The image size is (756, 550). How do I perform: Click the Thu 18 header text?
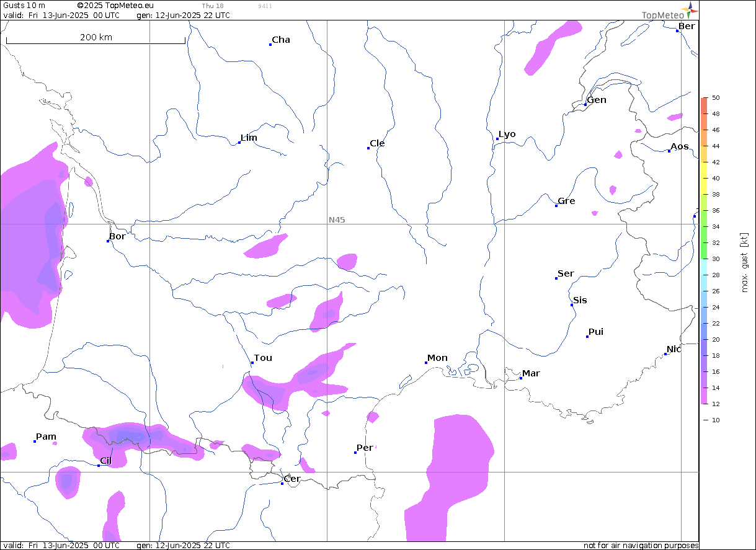(x=213, y=6)
